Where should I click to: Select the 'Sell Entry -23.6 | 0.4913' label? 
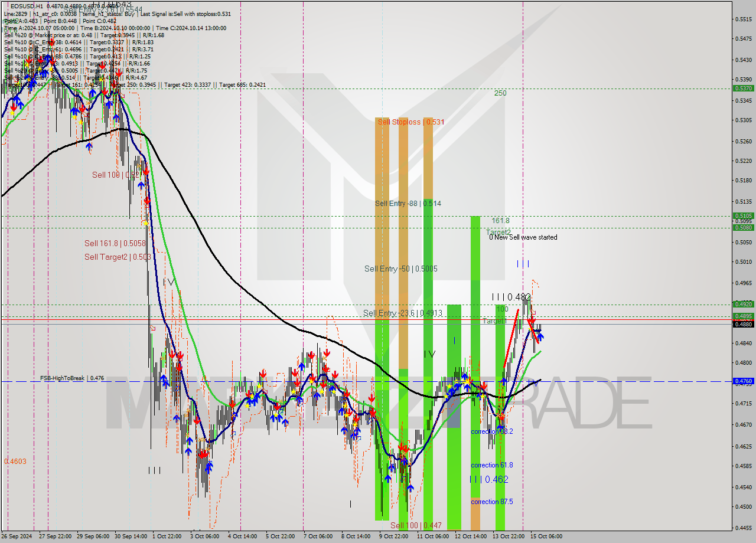point(403,313)
